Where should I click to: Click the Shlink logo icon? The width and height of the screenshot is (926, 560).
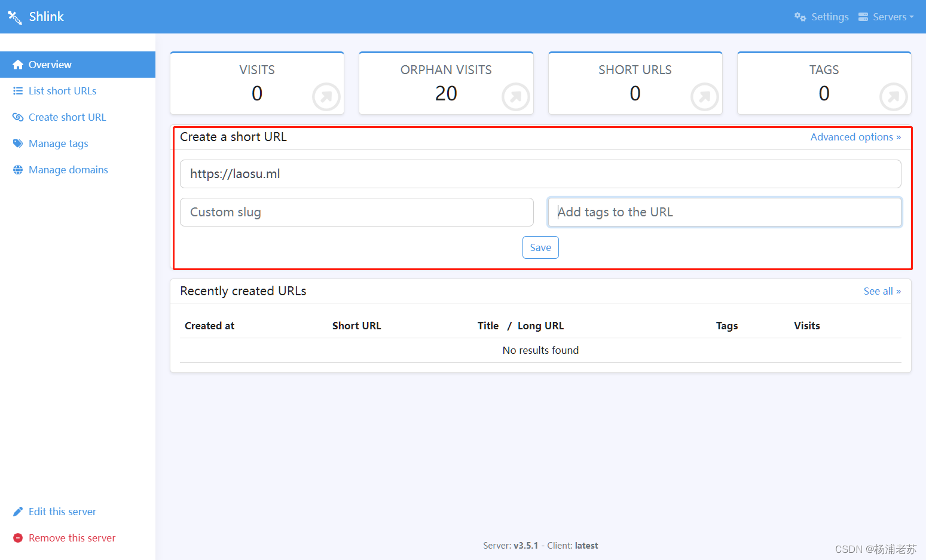point(15,17)
